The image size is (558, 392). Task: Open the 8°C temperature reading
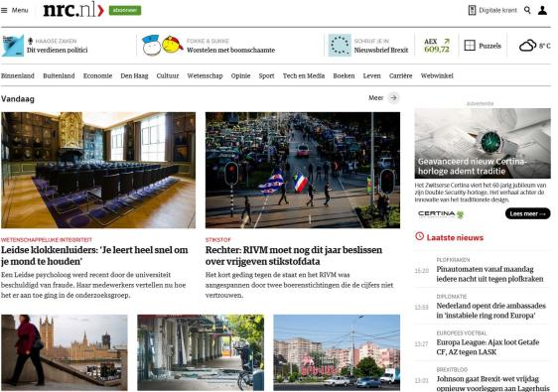[x=544, y=46]
